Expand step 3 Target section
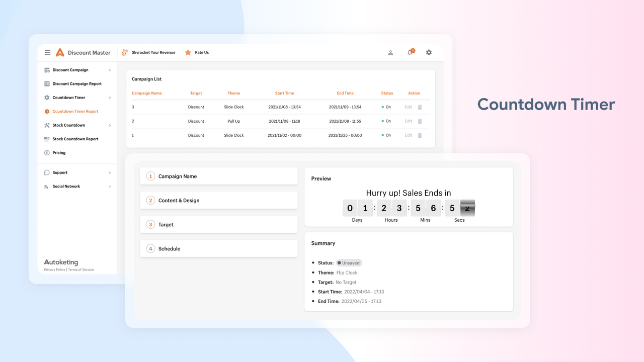 219,225
